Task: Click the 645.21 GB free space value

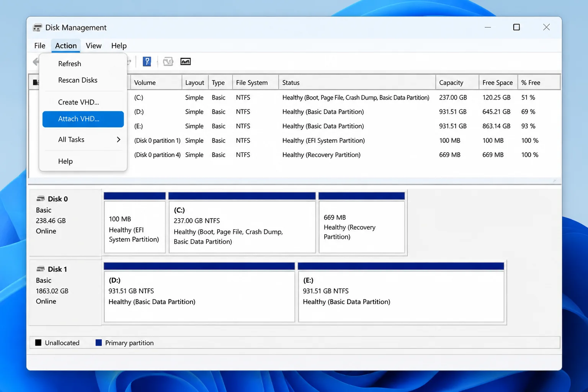Action: (x=497, y=112)
